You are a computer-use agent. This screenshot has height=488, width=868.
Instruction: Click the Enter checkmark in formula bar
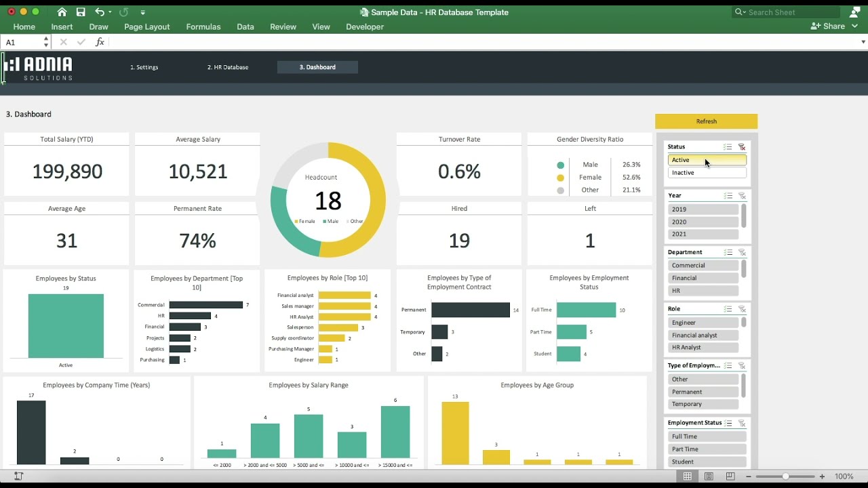point(81,42)
